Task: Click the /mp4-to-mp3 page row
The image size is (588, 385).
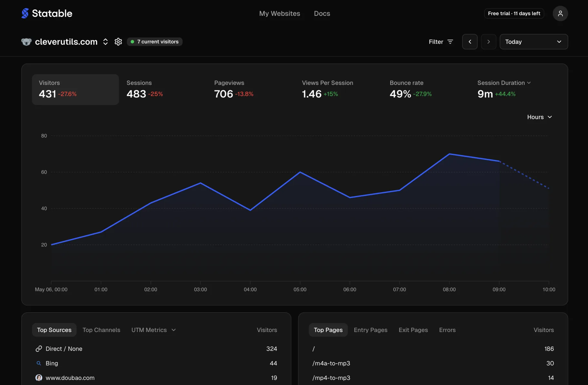Action: tap(433, 378)
